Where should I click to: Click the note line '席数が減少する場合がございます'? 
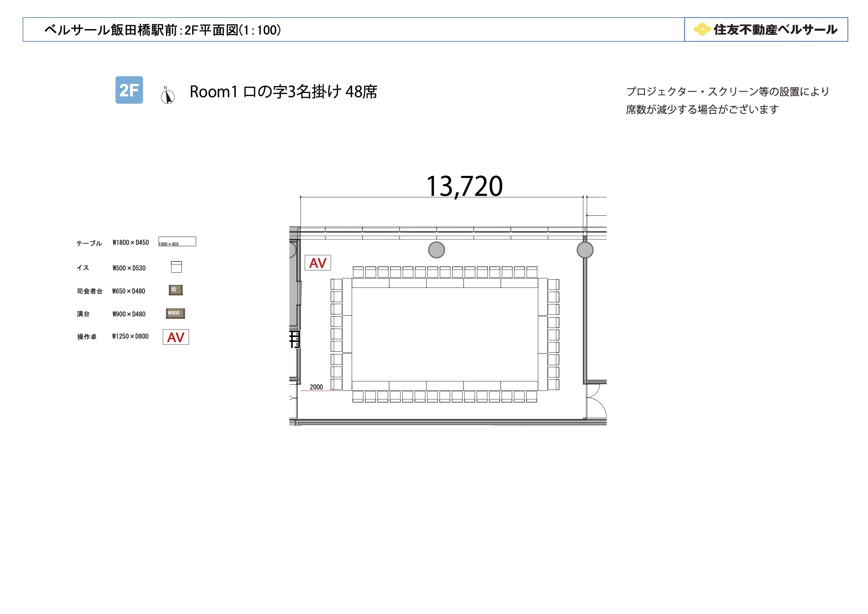[x=702, y=109]
